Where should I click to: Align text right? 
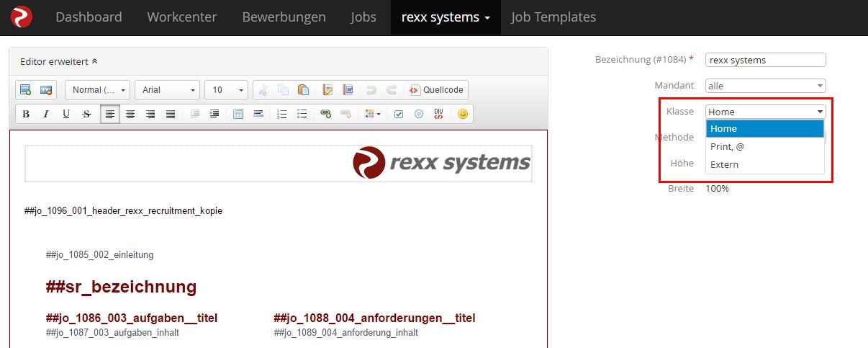click(150, 114)
